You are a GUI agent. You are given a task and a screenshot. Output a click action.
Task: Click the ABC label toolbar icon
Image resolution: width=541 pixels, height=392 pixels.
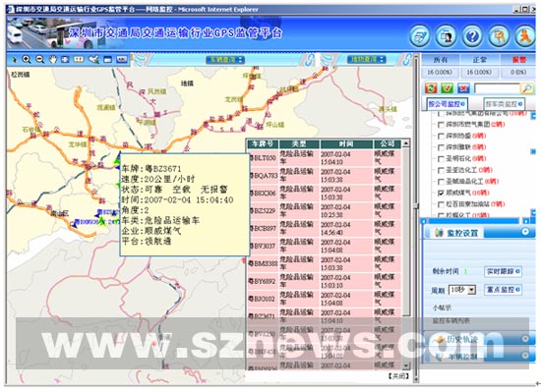[122, 60]
